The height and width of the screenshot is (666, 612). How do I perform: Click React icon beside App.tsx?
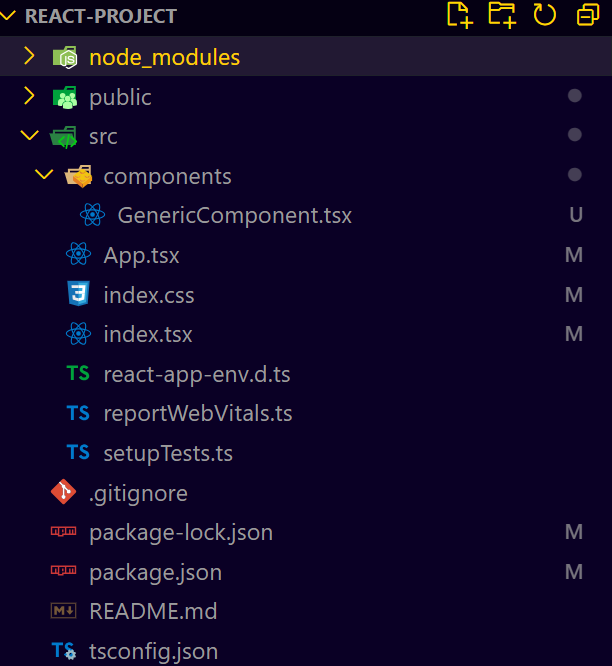coord(79,254)
